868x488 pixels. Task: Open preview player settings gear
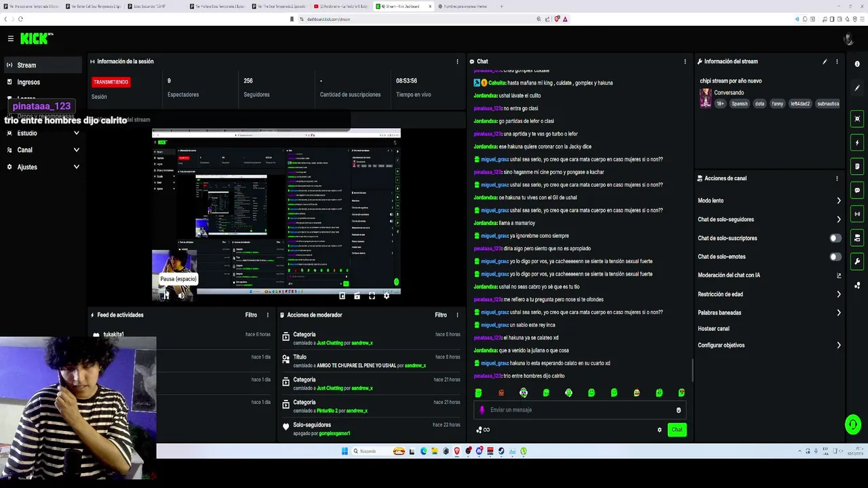click(387, 296)
